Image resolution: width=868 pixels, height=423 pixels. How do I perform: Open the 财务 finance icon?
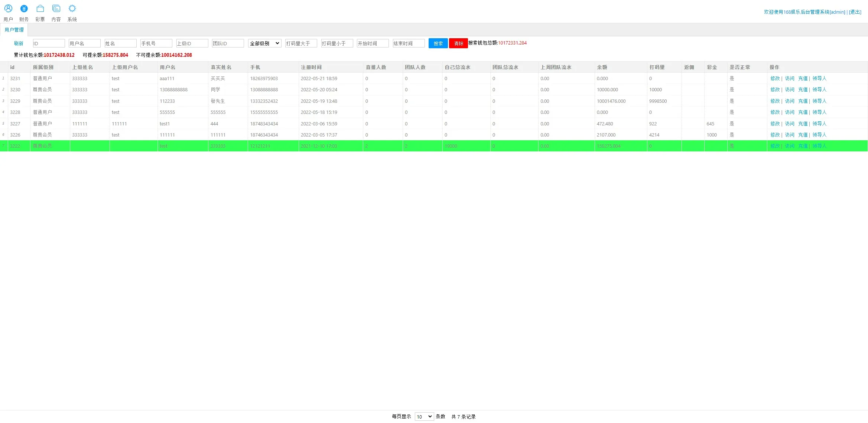click(x=24, y=9)
